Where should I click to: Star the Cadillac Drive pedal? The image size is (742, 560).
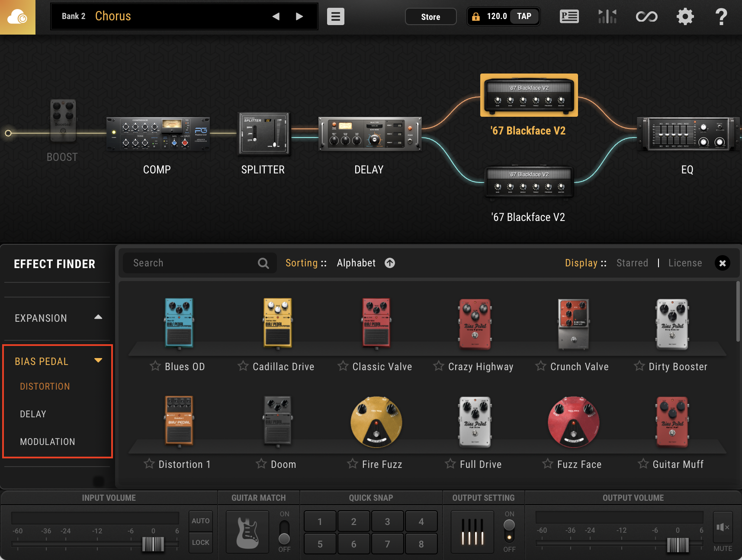click(243, 366)
